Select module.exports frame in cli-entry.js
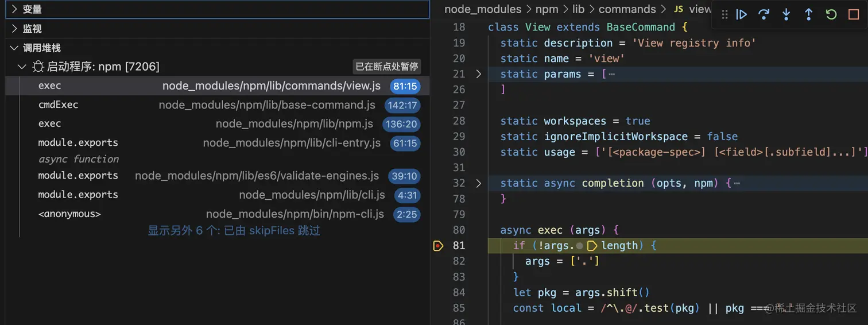 (x=217, y=143)
